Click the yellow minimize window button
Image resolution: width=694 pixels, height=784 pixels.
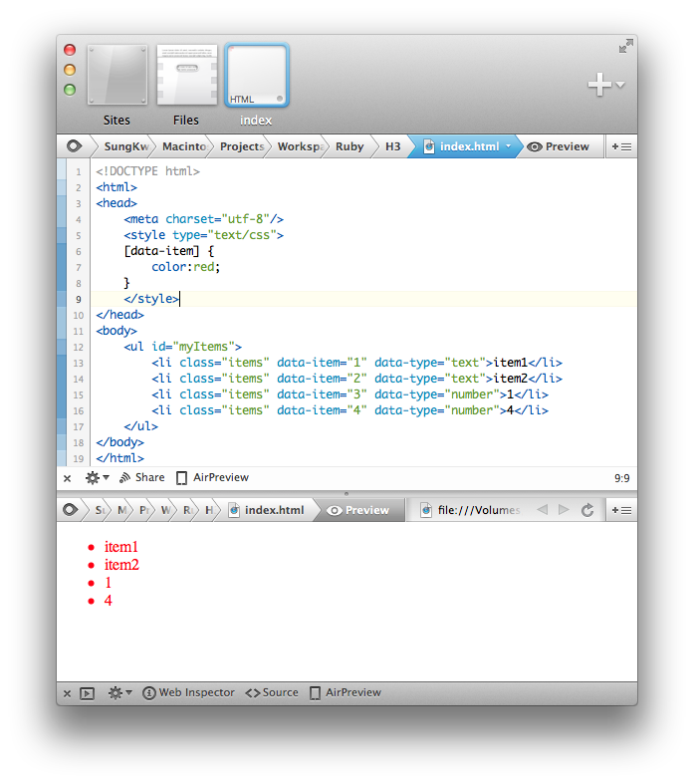70,70
